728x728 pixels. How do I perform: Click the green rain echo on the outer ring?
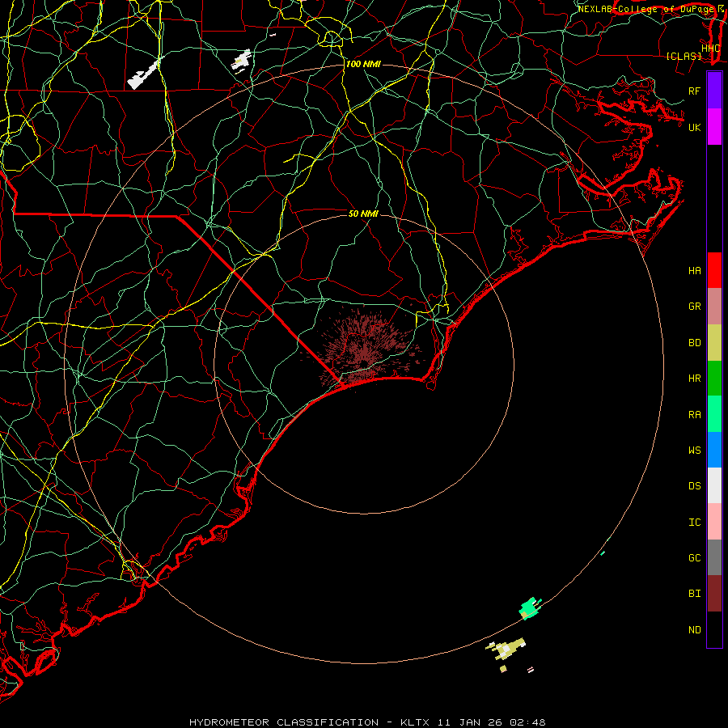pyautogui.click(x=530, y=608)
